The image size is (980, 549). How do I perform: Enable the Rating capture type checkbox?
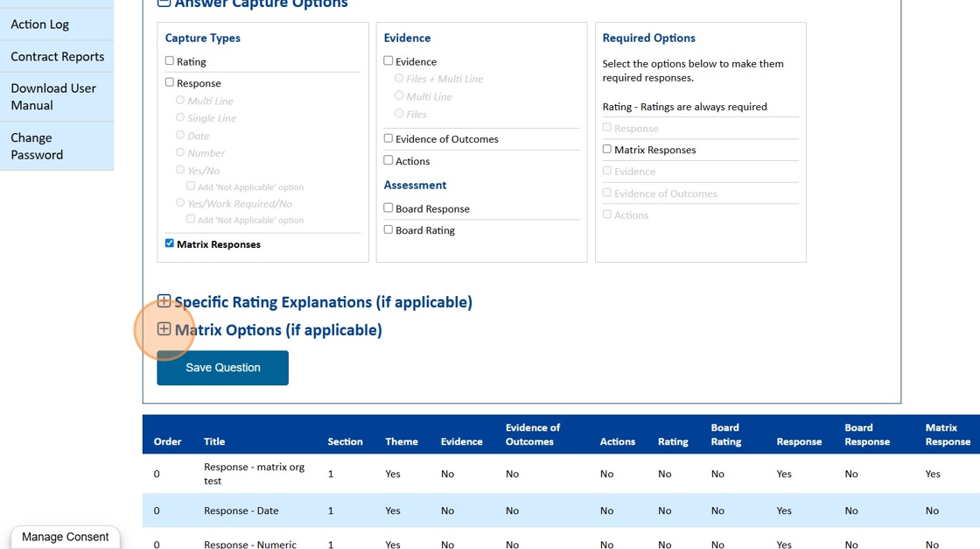point(170,60)
